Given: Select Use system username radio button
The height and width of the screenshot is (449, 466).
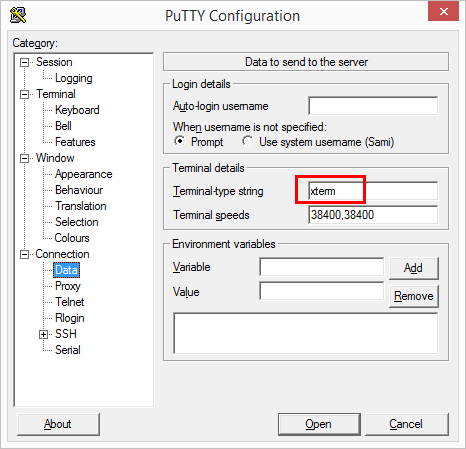Looking at the screenshot, I should coord(248,141).
